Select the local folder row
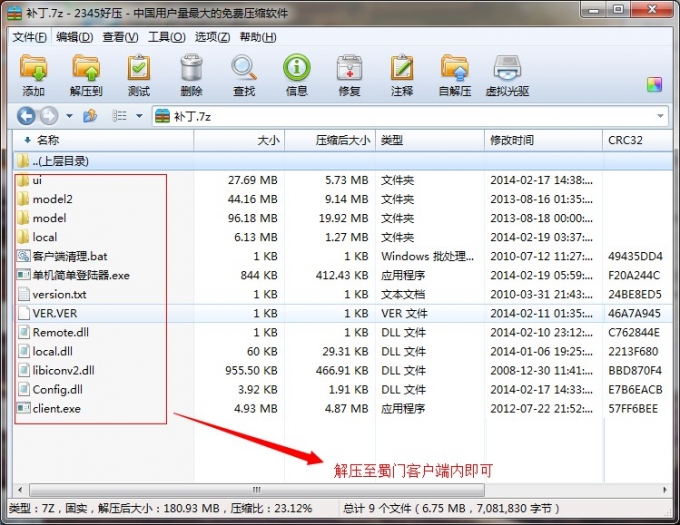 pyautogui.click(x=343, y=237)
